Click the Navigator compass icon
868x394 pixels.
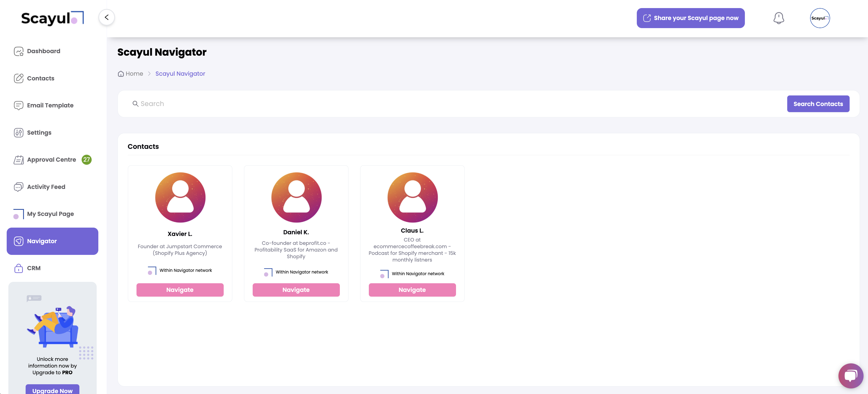click(19, 241)
